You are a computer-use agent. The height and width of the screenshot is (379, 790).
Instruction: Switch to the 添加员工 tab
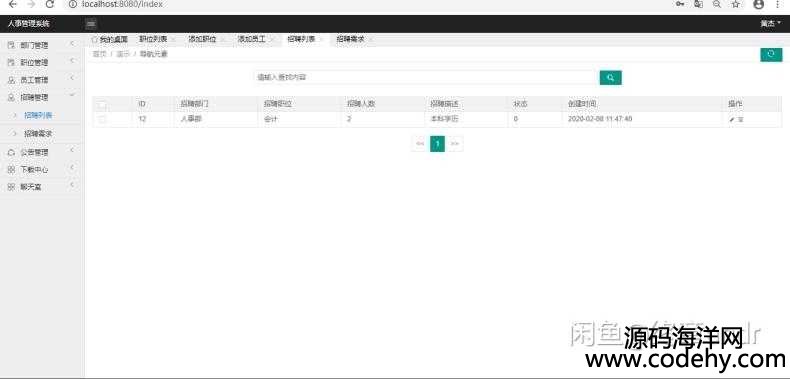(251, 39)
